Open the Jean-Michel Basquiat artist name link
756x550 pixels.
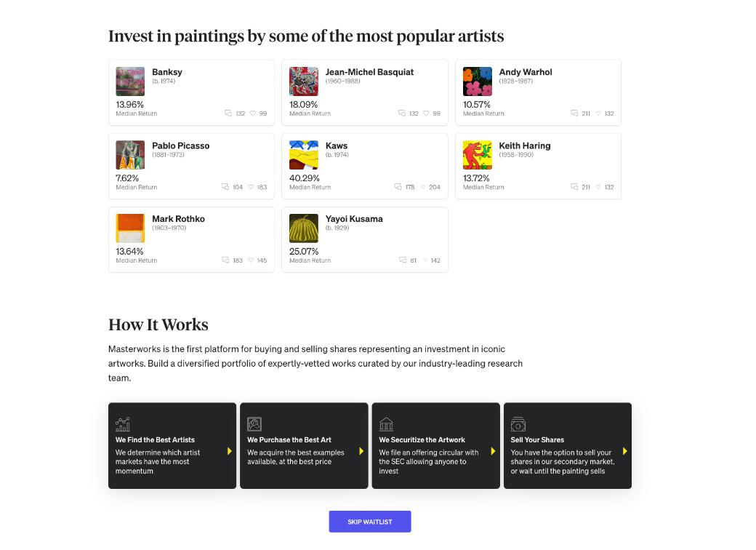tap(369, 72)
